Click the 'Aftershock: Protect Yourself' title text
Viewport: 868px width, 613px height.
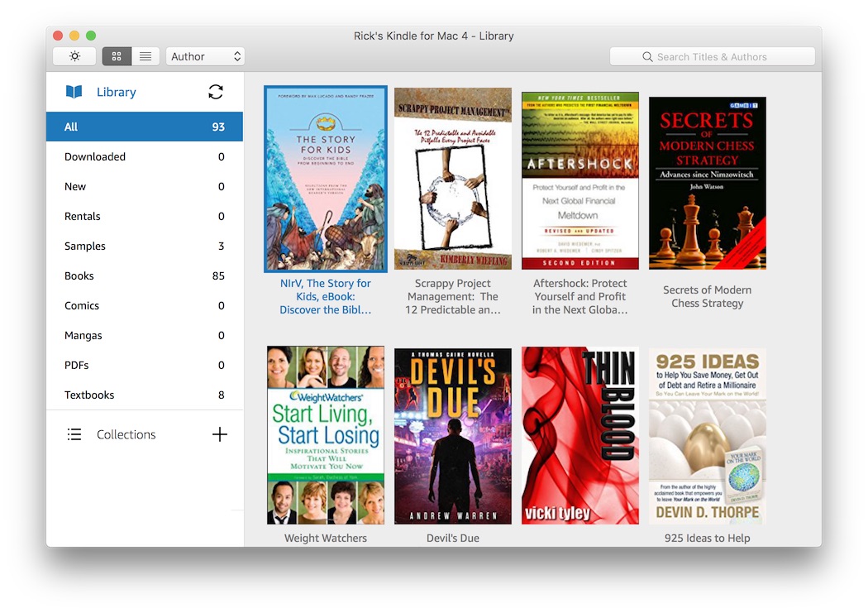pos(580,297)
